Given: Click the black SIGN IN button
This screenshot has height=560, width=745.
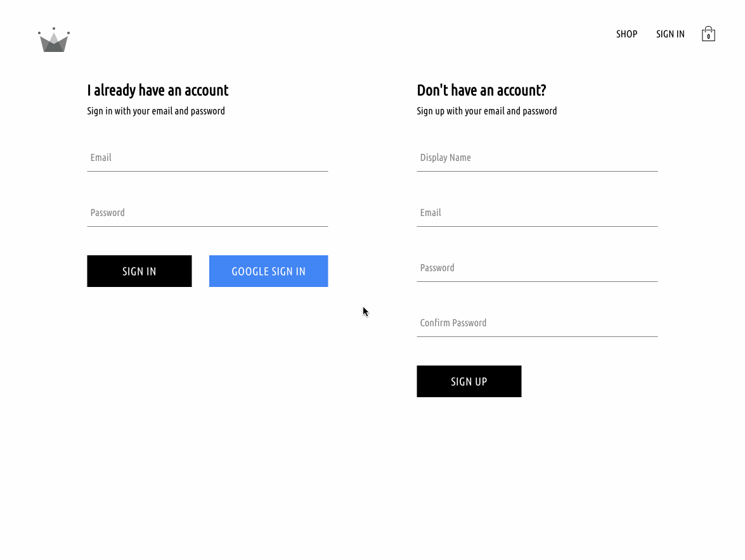Looking at the screenshot, I should pos(139,271).
